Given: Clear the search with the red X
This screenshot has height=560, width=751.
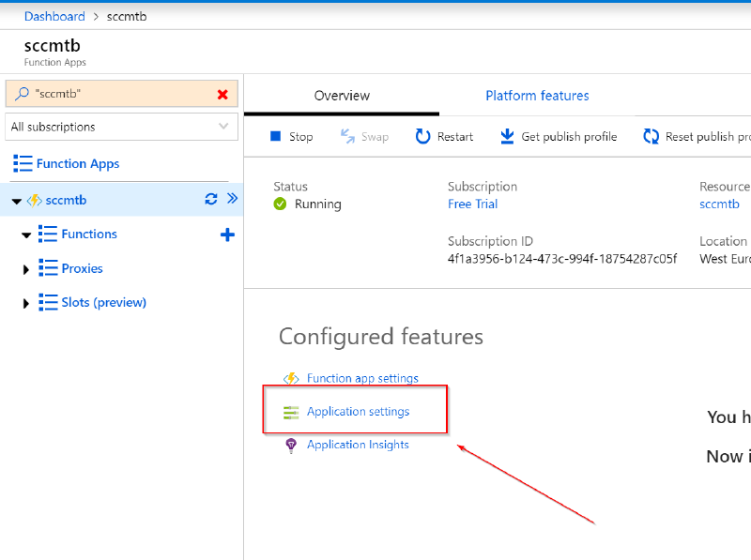Looking at the screenshot, I should click(222, 94).
